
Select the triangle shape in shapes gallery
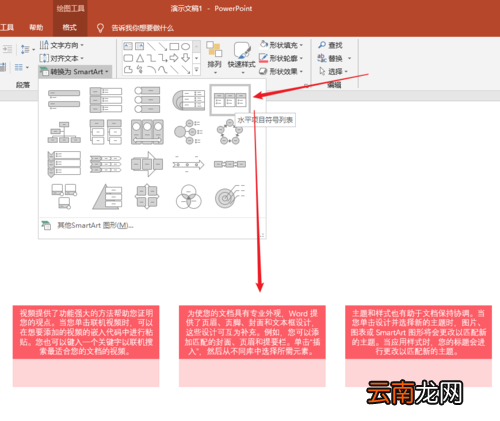tap(140, 58)
